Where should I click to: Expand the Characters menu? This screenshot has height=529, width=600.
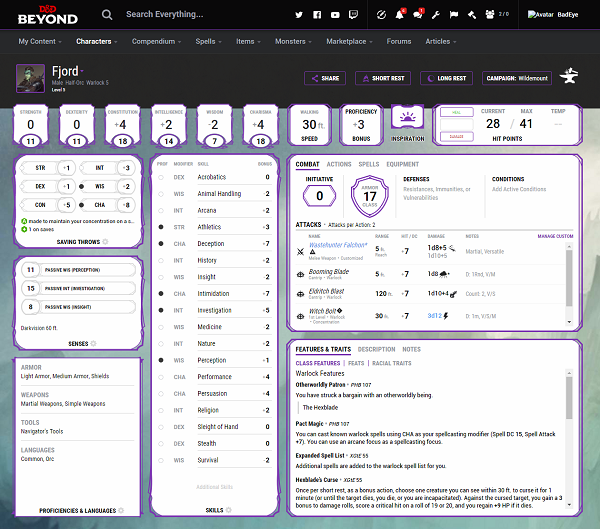(96, 41)
